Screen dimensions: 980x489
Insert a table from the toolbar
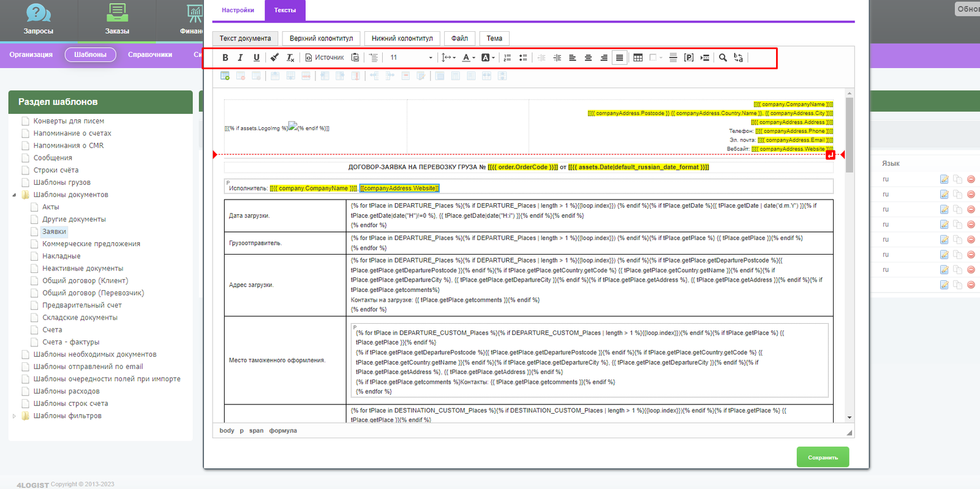point(638,58)
